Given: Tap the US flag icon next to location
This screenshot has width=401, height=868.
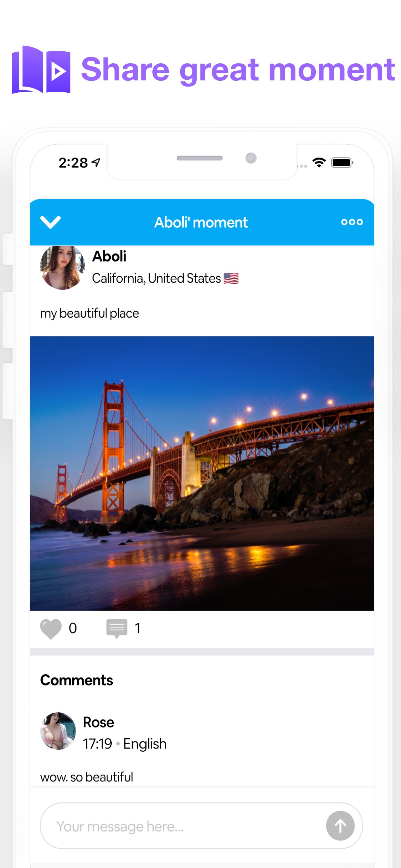Looking at the screenshot, I should coord(231,278).
